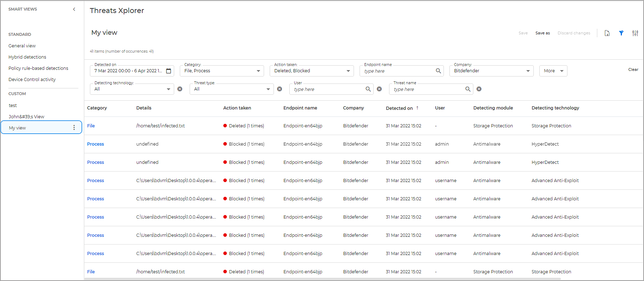Viewport: 644px width, 281px height.
Task: Click the Save as button
Action: click(x=543, y=33)
